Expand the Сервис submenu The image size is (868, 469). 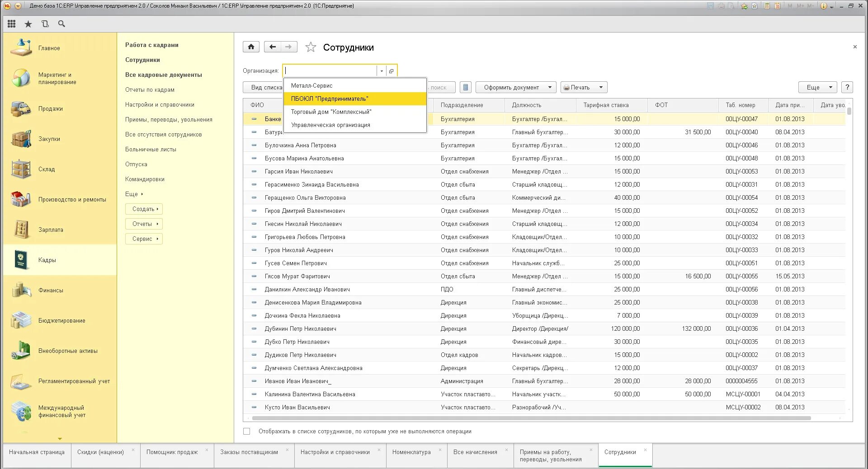pyautogui.click(x=144, y=239)
